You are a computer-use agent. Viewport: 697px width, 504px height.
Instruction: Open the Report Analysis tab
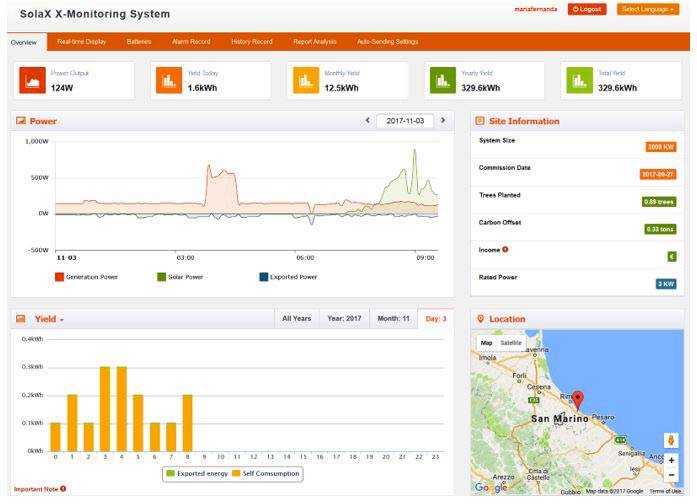pos(315,42)
